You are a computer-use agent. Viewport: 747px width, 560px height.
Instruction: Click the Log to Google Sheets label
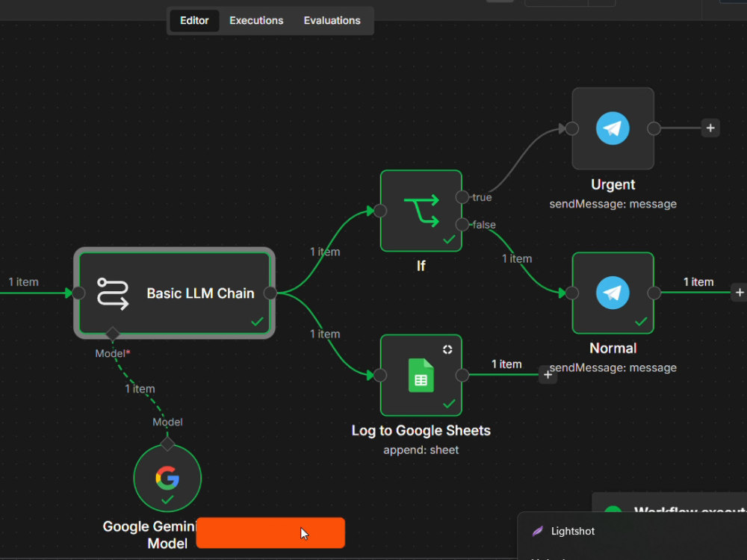coord(421,431)
